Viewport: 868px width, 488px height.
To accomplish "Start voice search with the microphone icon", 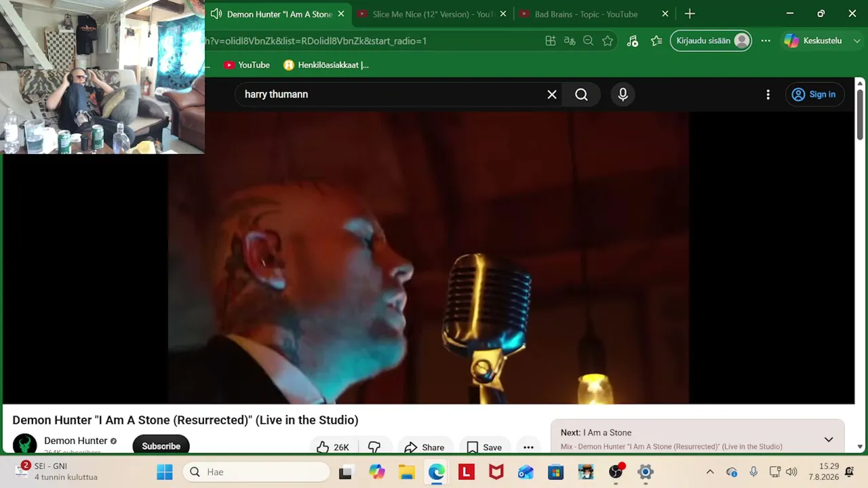I will point(623,95).
